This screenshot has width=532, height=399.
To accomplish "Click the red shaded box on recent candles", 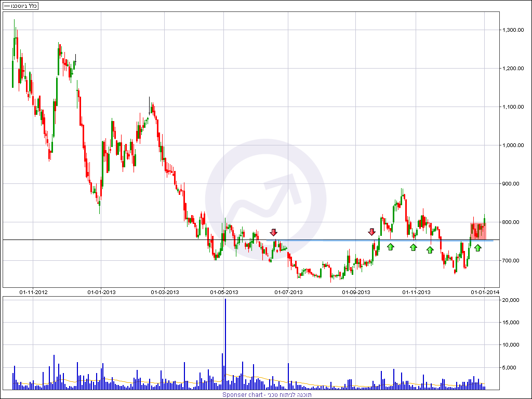I will (x=478, y=231).
